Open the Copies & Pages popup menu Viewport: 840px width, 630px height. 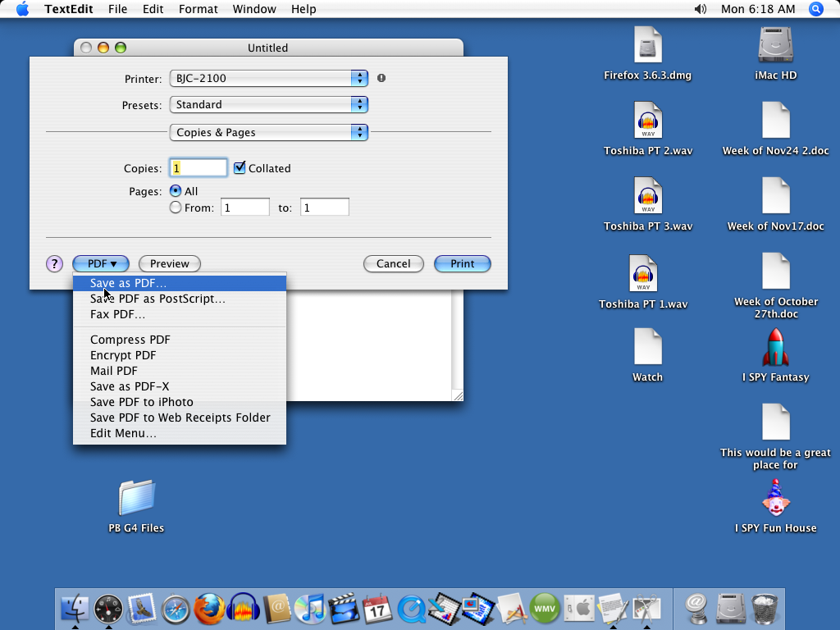268,132
